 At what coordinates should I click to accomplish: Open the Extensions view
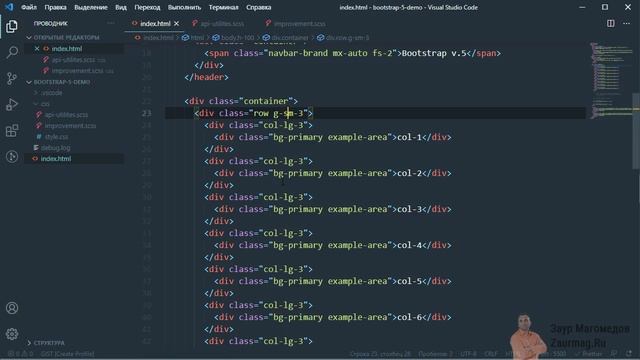click(12, 131)
